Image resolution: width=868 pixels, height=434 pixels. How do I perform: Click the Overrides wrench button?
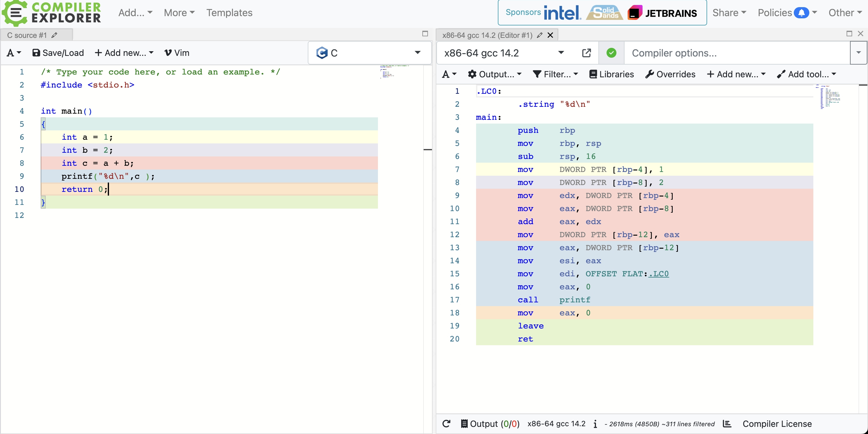(x=670, y=74)
